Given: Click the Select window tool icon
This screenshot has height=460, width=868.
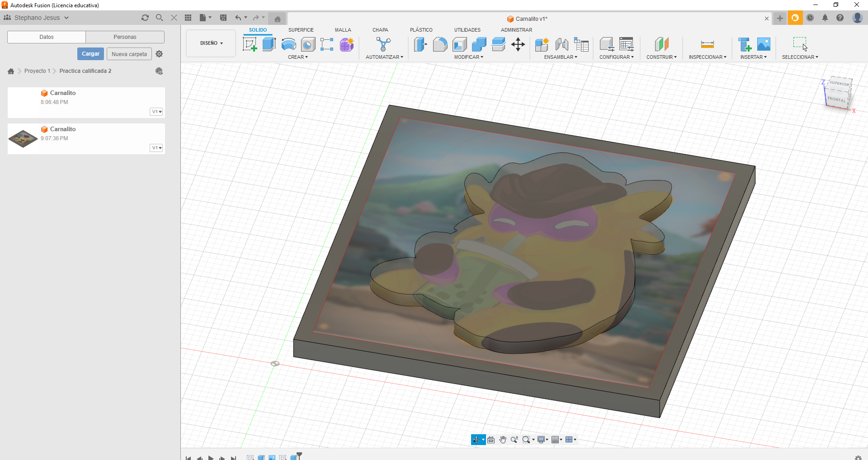Looking at the screenshot, I should (x=800, y=44).
